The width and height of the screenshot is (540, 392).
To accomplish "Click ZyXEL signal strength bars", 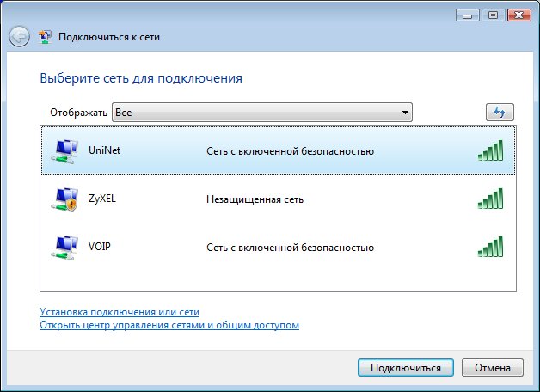I will [490, 199].
